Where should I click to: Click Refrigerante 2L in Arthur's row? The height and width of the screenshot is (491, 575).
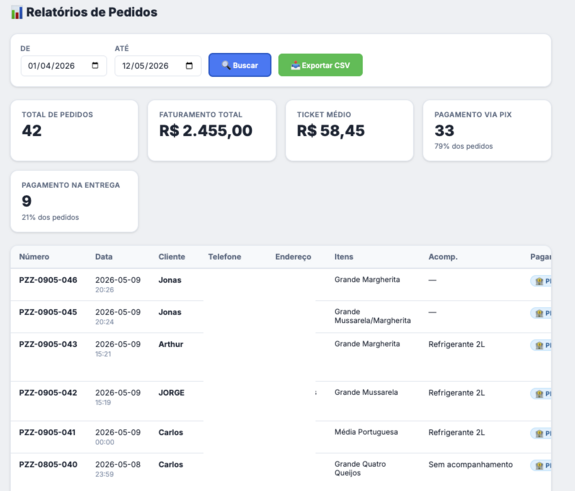457,344
